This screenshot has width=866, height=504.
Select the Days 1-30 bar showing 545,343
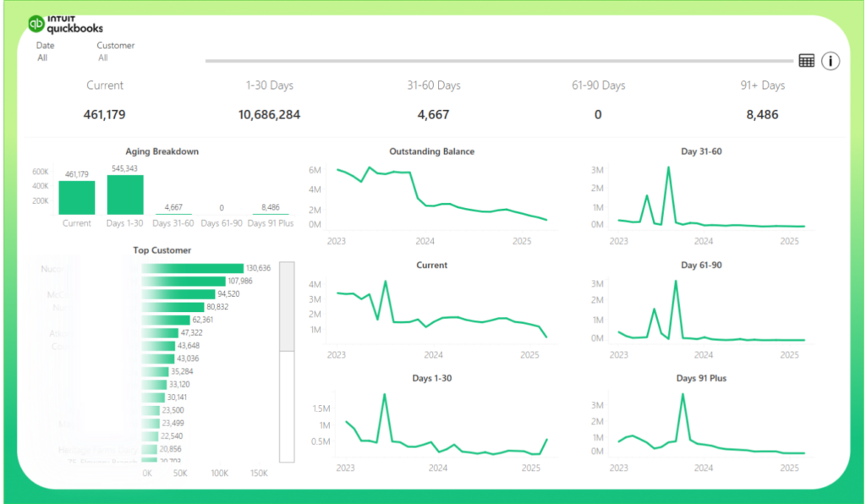pyautogui.click(x=125, y=194)
